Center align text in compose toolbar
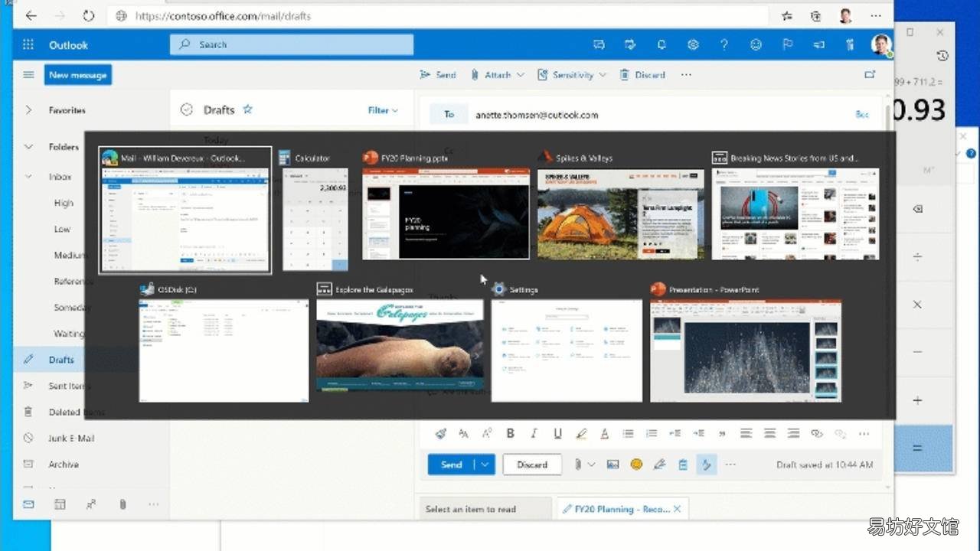Screen dimensions: 980x551 (769, 433)
